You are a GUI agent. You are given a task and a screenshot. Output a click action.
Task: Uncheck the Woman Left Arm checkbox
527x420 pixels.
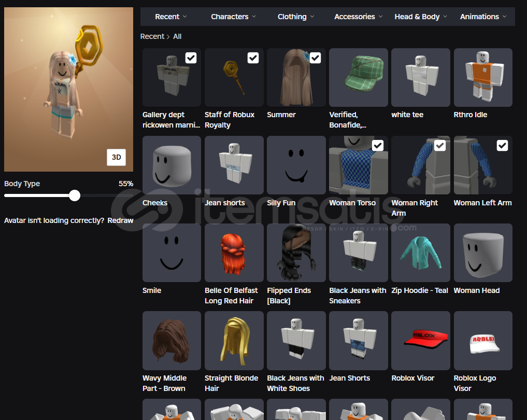(x=502, y=146)
